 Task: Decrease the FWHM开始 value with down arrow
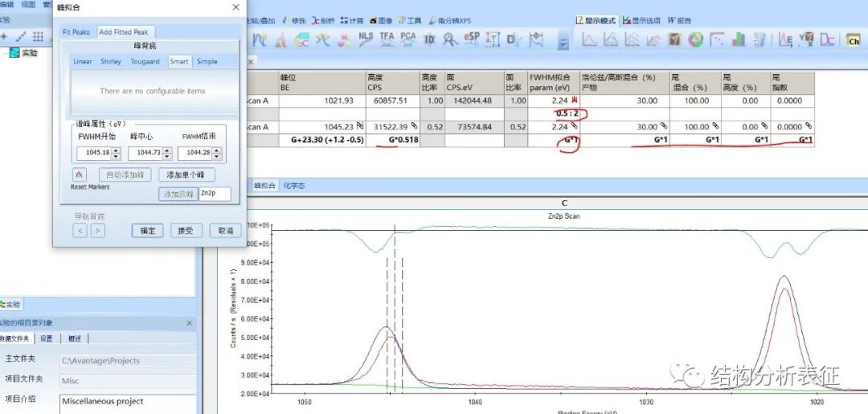116,157
